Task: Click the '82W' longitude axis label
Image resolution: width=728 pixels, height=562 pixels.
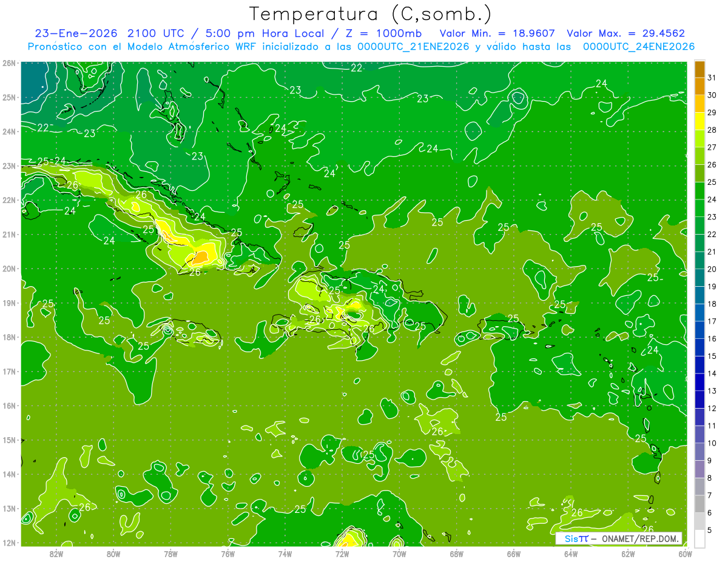Action: pos(56,554)
